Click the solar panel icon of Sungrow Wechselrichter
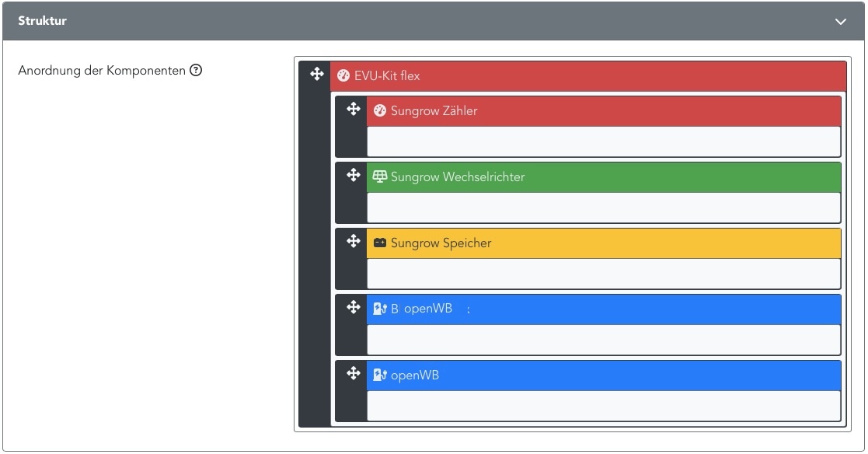The width and height of the screenshot is (868, 454). [x=380, y=176]
